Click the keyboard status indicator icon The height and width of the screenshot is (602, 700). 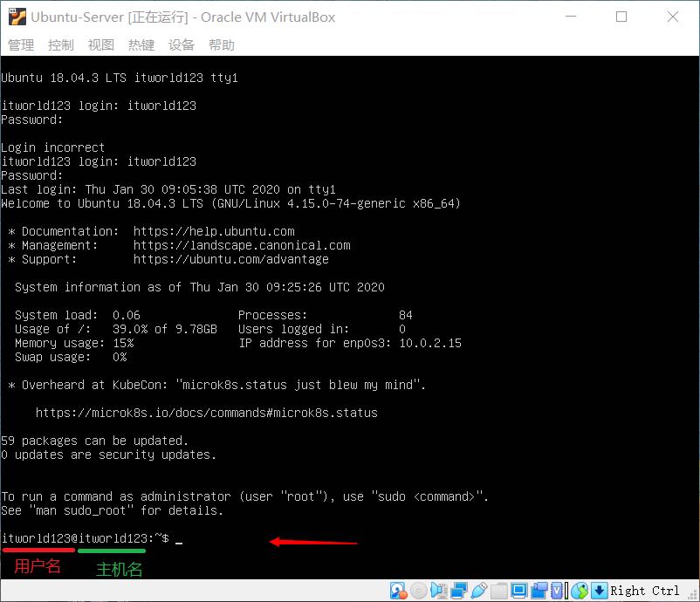click(599, 591)
